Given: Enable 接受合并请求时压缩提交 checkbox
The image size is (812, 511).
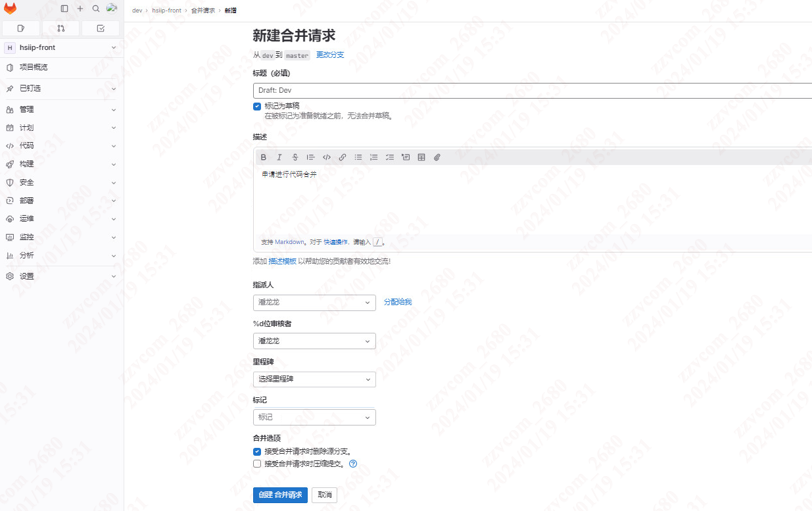Looking at the screenshot, I should [257, 464].
